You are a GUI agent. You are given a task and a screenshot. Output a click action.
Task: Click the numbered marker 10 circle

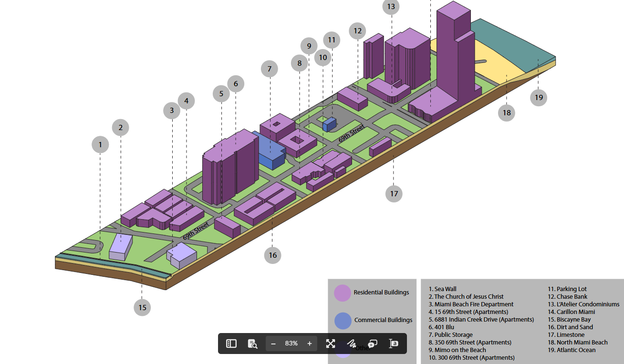click(323, 58)
